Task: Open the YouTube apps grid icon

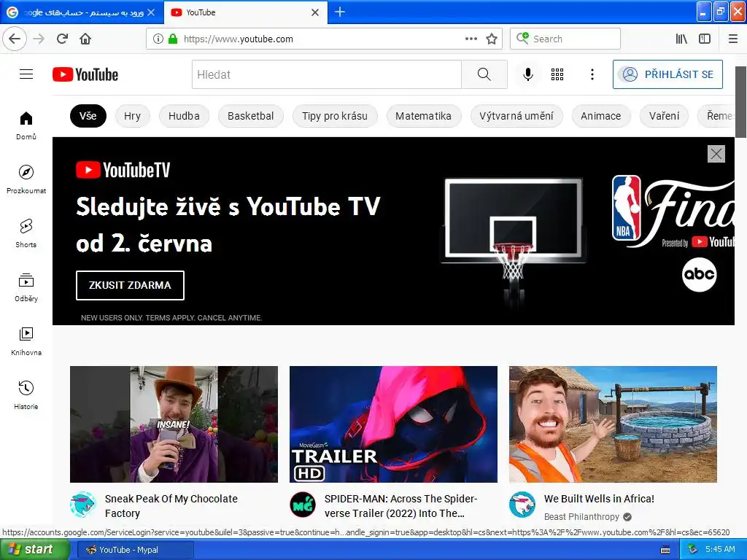Action: 557,74
